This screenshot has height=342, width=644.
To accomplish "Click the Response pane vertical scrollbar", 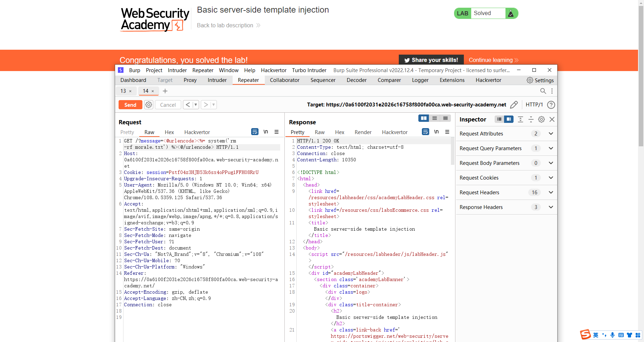I will 453,151.
